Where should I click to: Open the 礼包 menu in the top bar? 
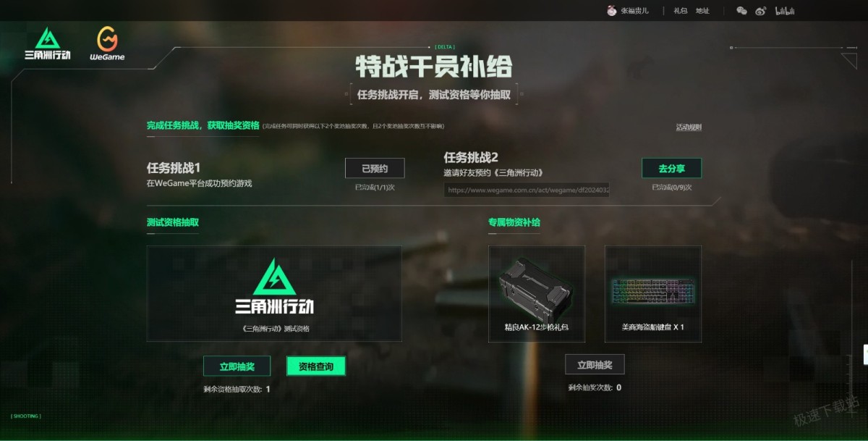coord(681,11)
